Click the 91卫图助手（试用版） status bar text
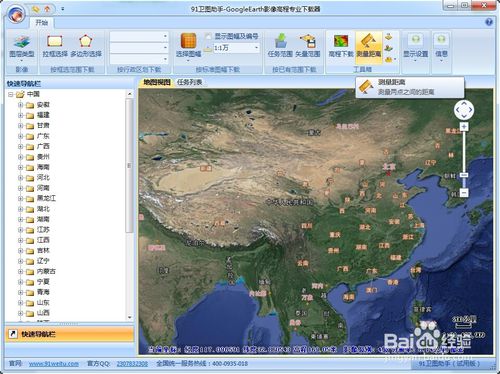Screen dimensions: 500x374 pyautogui.click(x=449, y=364)
